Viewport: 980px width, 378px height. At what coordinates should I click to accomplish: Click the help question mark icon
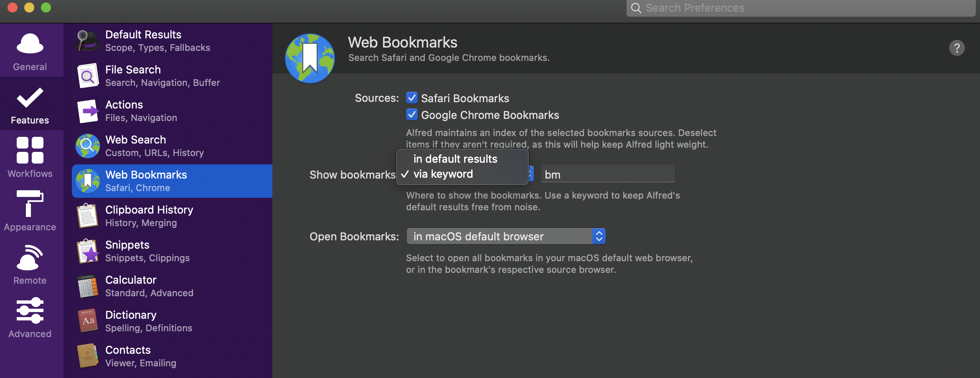tap(957, 48)
